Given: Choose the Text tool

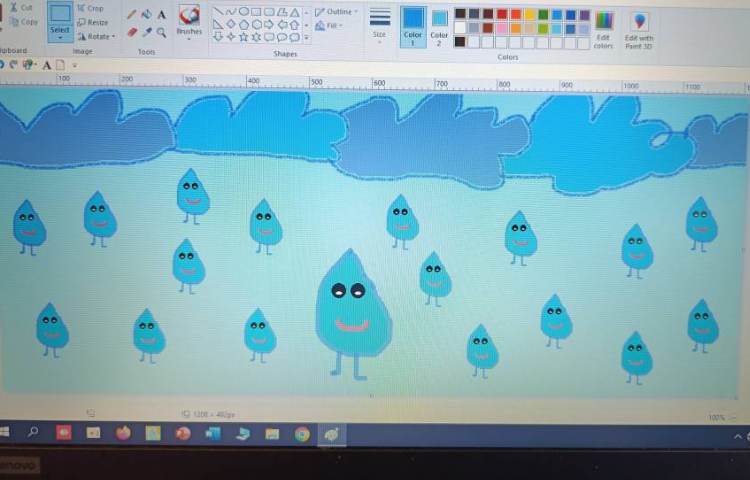Looking at the screenshot, I should [161, 15].
